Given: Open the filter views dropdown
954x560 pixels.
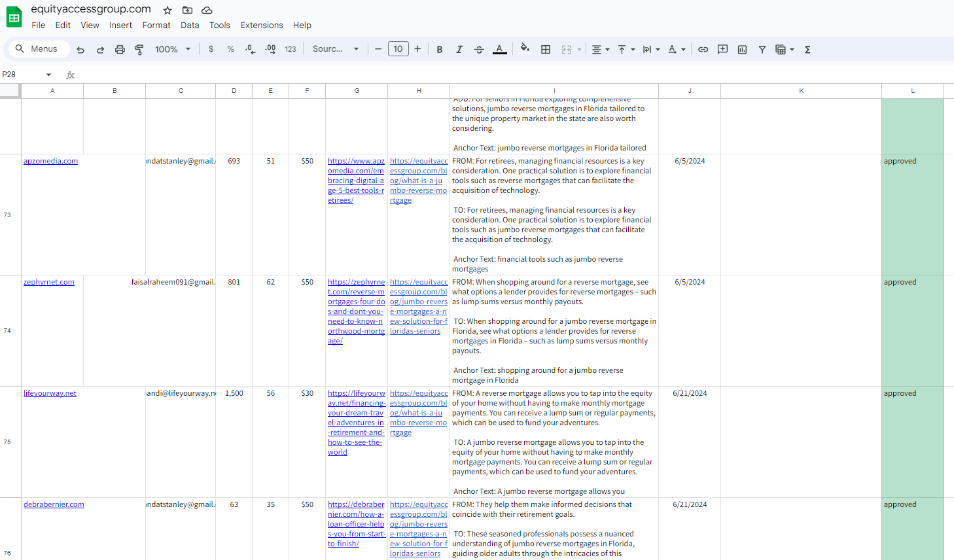Looking at the screenshot, I should click(785, 49).
